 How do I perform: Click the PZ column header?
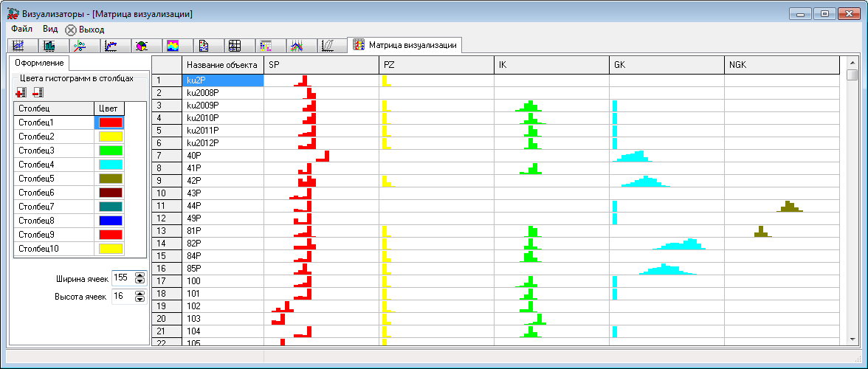(x=436, y=65)
